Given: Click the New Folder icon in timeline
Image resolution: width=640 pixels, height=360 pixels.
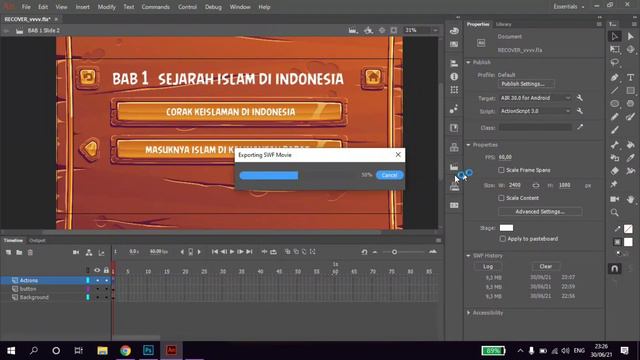Looking at the screenshot, I should (x=19, y=253).
